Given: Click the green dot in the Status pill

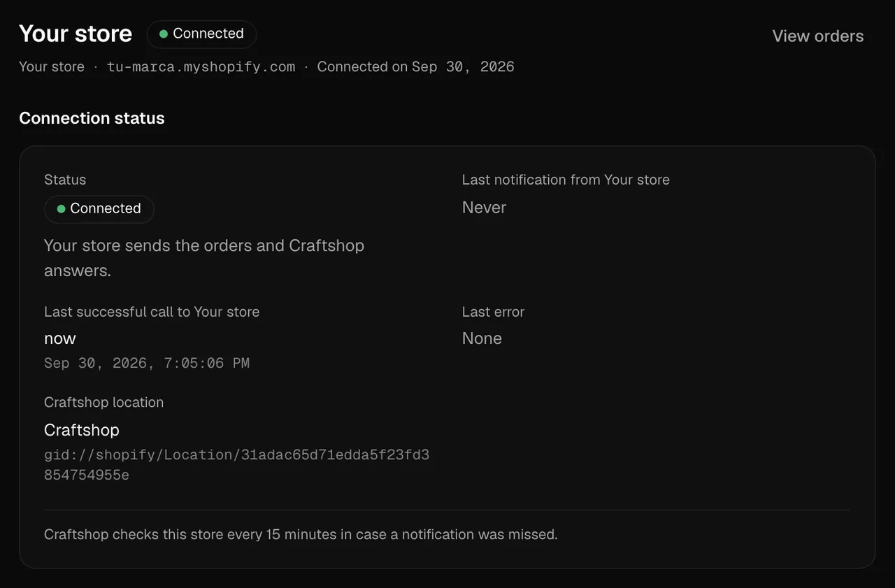Looking at the screenshot, I should 61,208.
